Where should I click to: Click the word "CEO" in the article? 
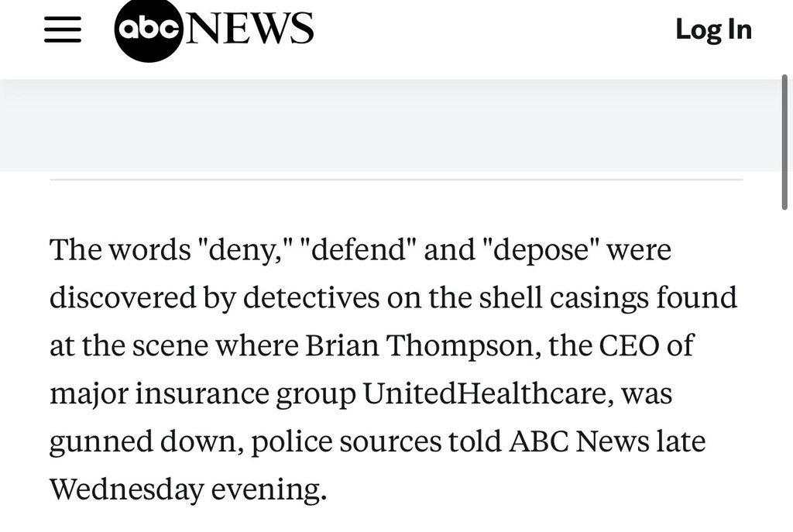629,345
